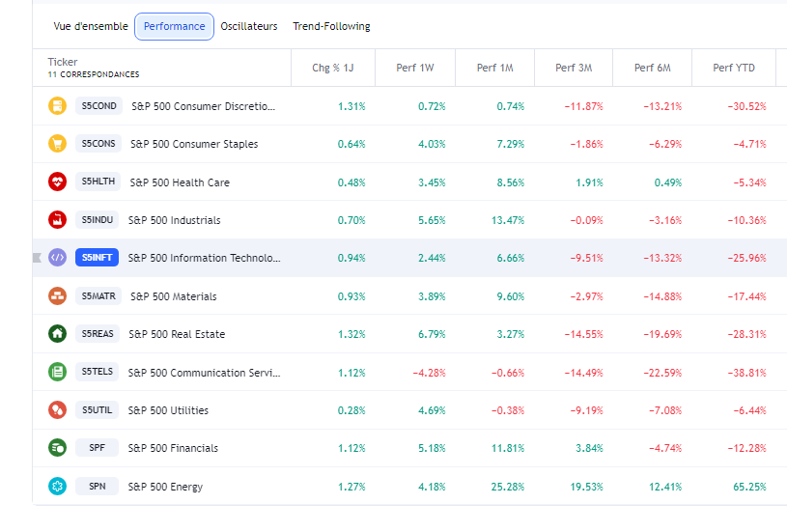Click the Health Care heart icon

57,182
